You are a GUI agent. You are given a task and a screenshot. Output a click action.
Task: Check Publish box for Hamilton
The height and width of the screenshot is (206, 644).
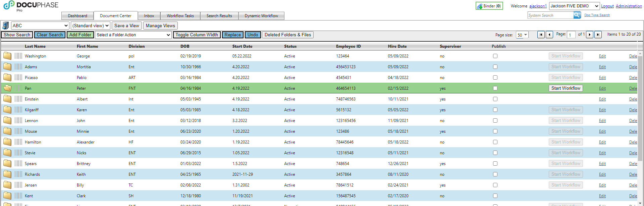[495, 142]
